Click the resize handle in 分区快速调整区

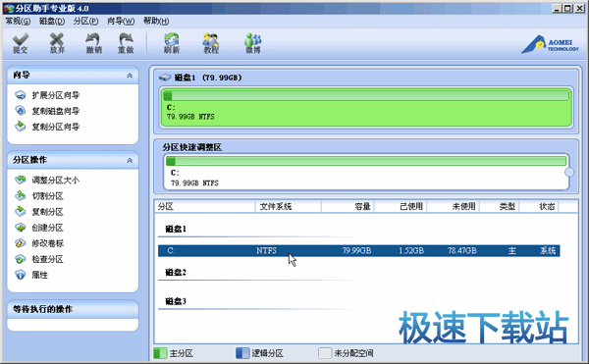tap(569, 172)
